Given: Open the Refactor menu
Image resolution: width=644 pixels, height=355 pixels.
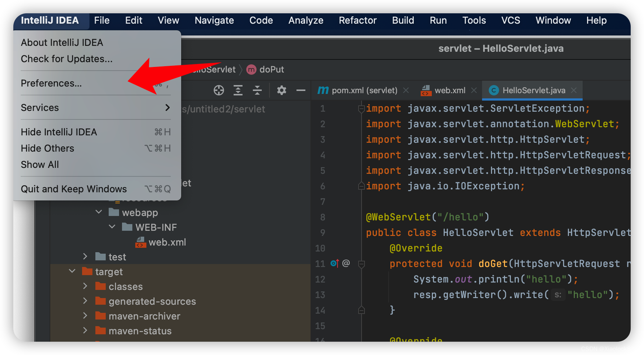Looking at the screenshot, I should (x=357, y=20).
